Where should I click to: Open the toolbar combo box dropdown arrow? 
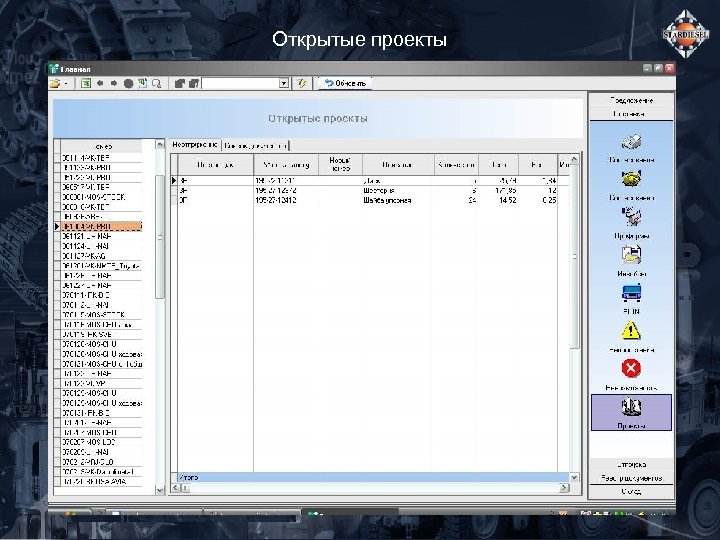tap(284, 84)
